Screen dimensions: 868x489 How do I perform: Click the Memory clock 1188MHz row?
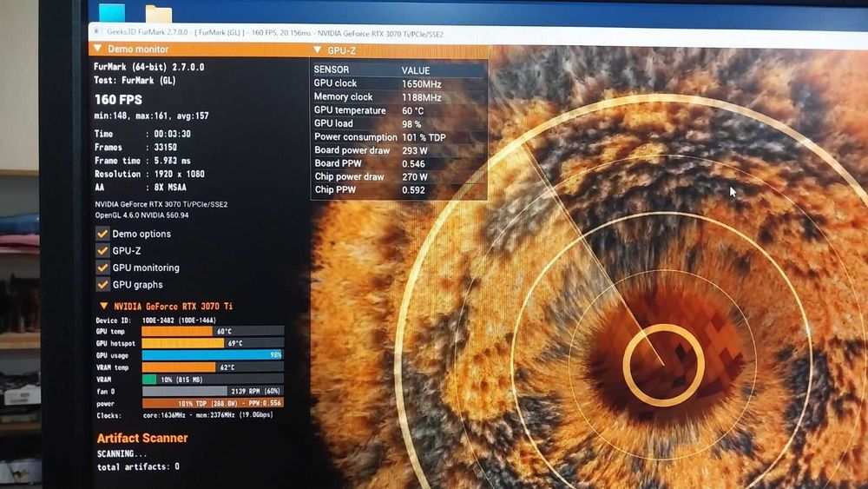398,97
